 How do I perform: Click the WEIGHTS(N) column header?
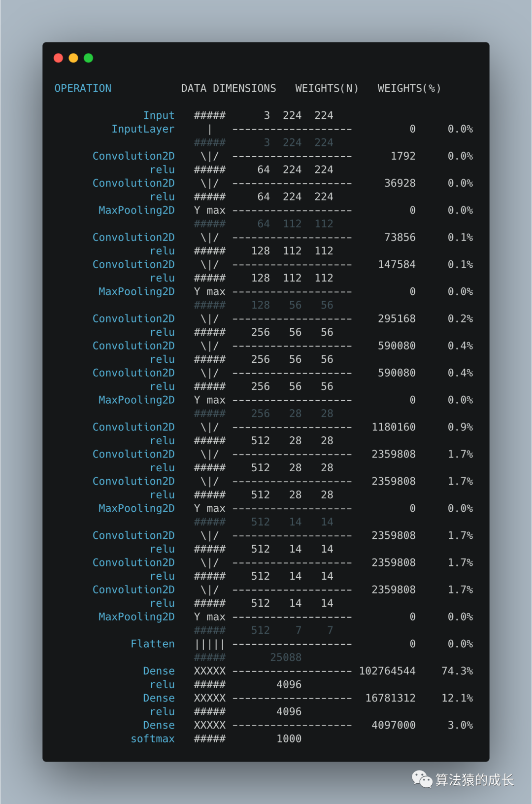[327, 88]
